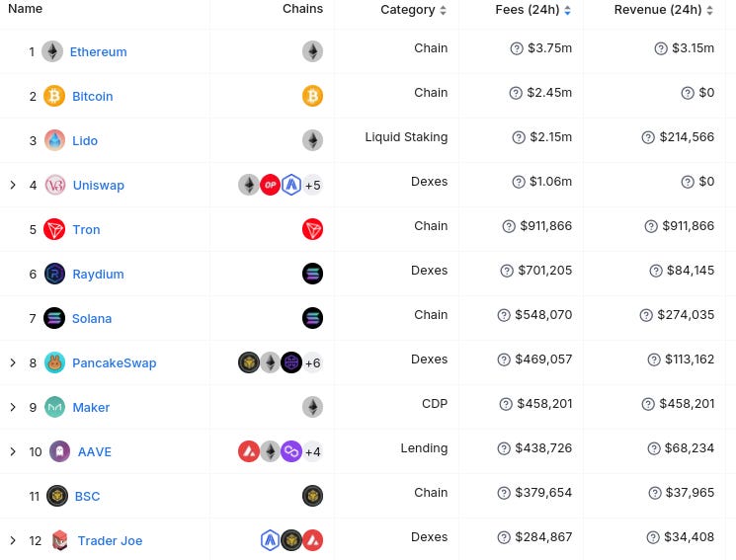The width and height of the screenshot is (736, 560).
Task: Expand the Uniswap row
Action: [x=13, y=185]
